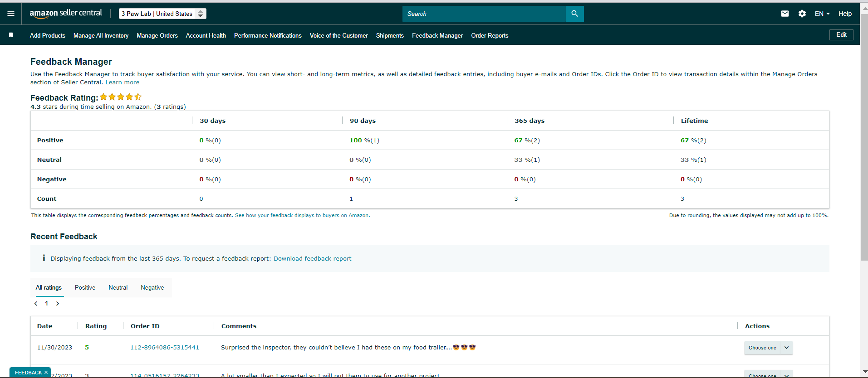
Task: Click the bookmark flag icon
Action: click(x=11, y=35)
